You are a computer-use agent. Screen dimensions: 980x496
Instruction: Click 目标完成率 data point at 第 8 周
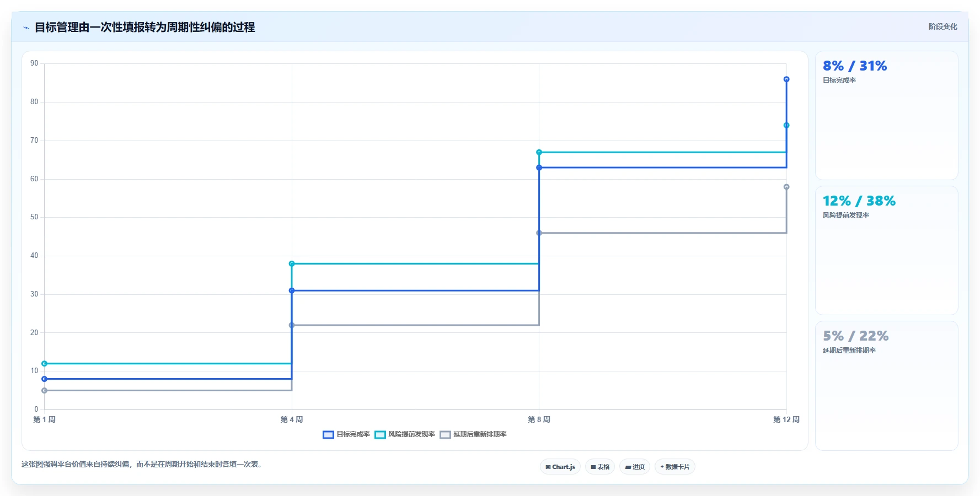[539, 168]
